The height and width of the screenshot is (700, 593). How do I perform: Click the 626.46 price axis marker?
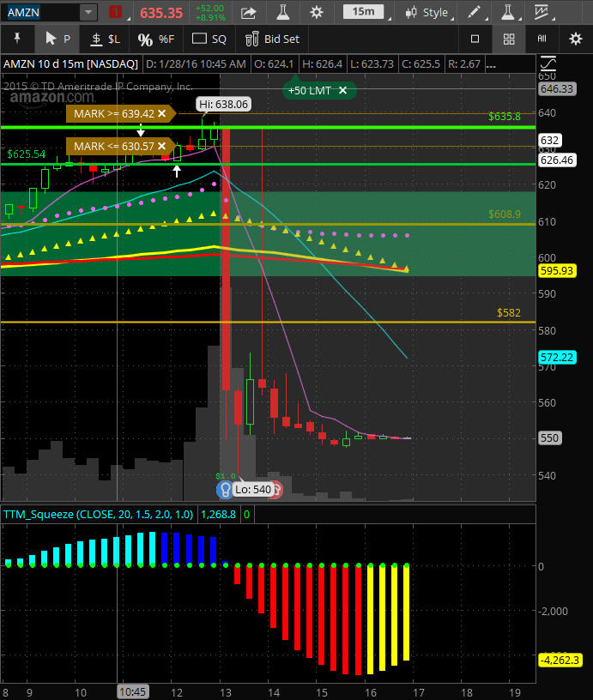556,160
